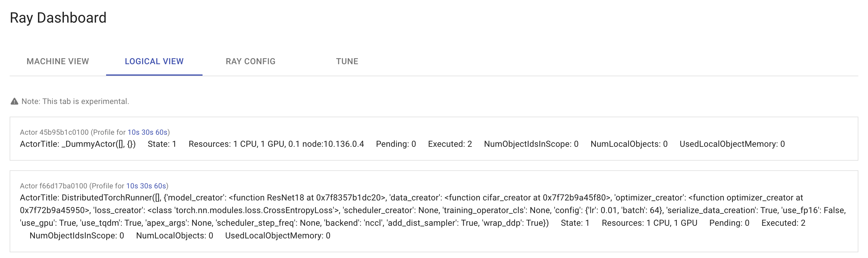
Task: Select the Tune tab
Action: tap(347, 61)
